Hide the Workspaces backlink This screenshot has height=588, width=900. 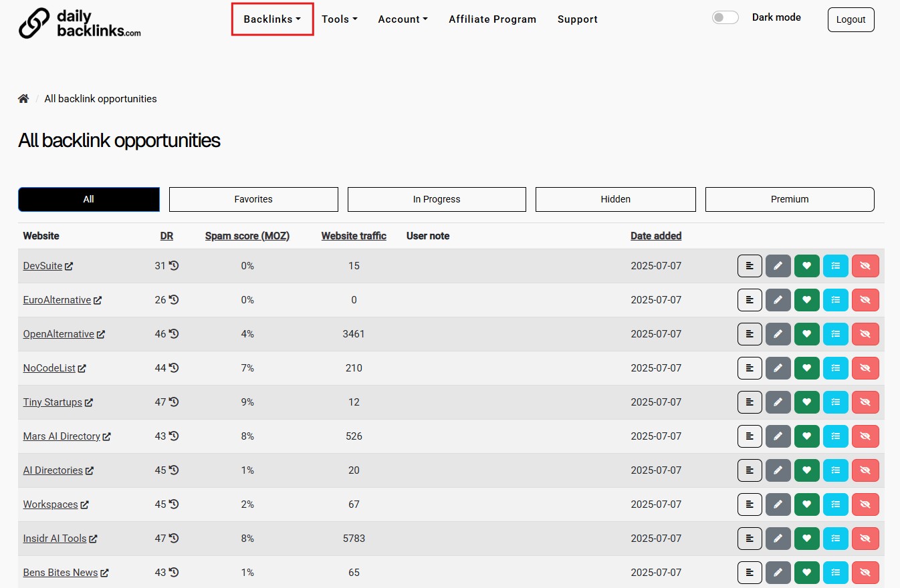tap(865, 504)
